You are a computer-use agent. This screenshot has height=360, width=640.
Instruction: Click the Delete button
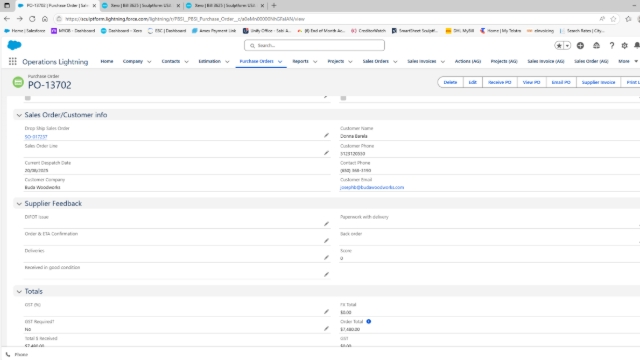[450, 82]
